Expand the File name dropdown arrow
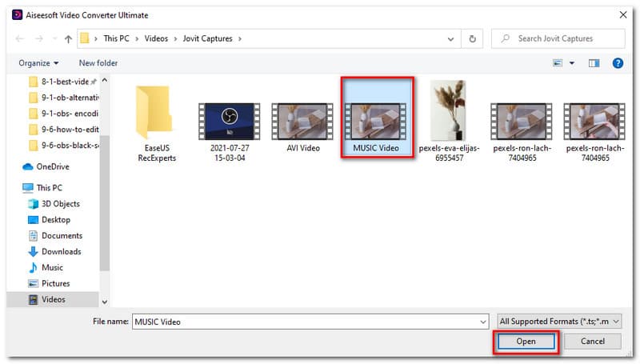The height and width of the screenshot is (364, 640). (482, 322)
